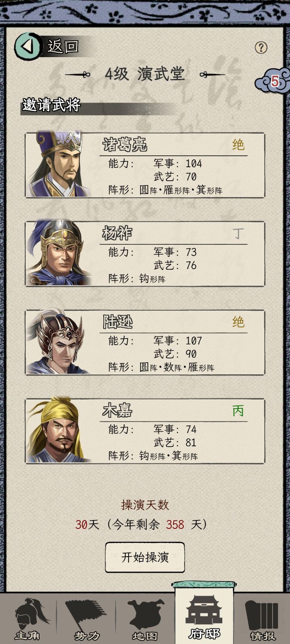
Task: Select general 杨祚 card
Action: pos(145,254)
